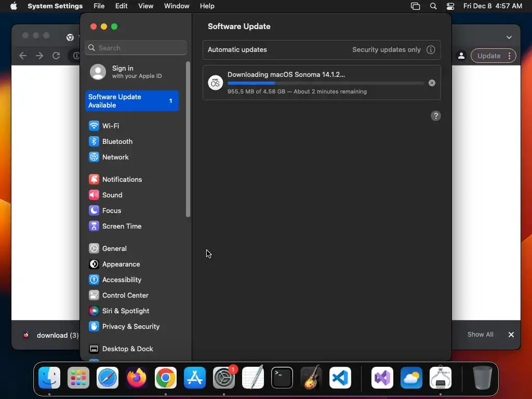
Task: Open Chrome profile icon
Action: [x=461, y=56]
